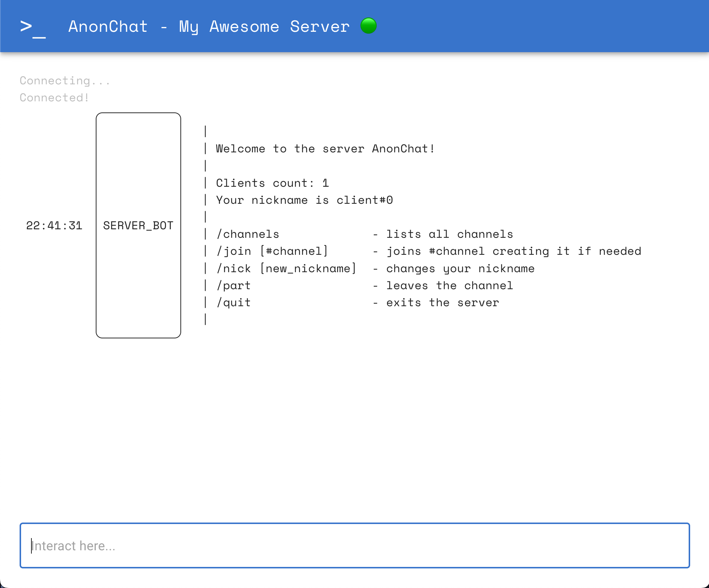Click the 22:41:31 message timestamp
The image size is (709, 588).
click(x=54, y=225)
